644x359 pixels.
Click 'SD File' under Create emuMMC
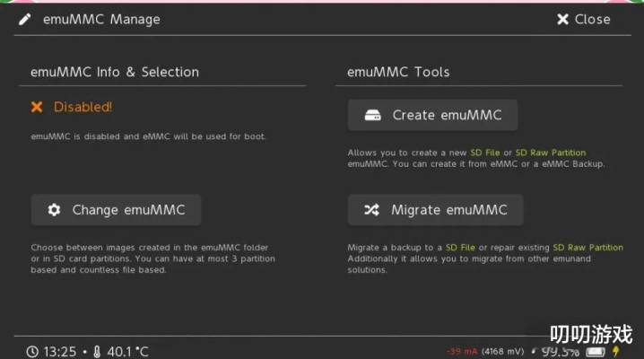click(485, 153)
